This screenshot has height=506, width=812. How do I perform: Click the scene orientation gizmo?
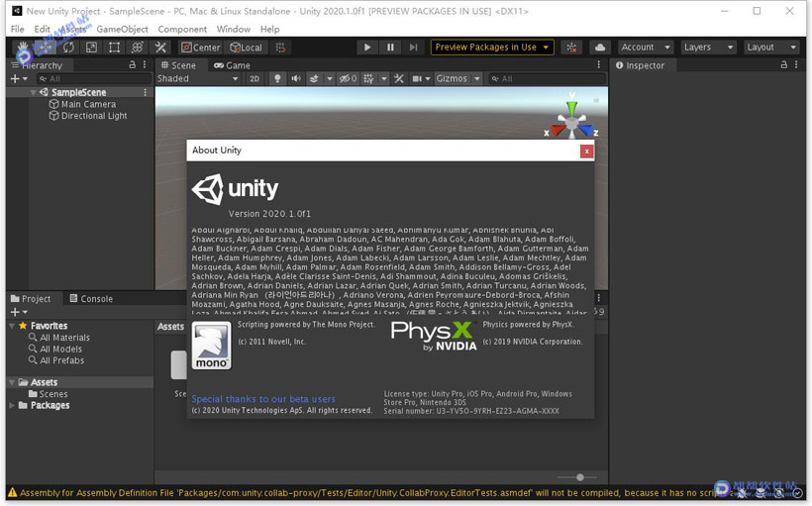571,121
